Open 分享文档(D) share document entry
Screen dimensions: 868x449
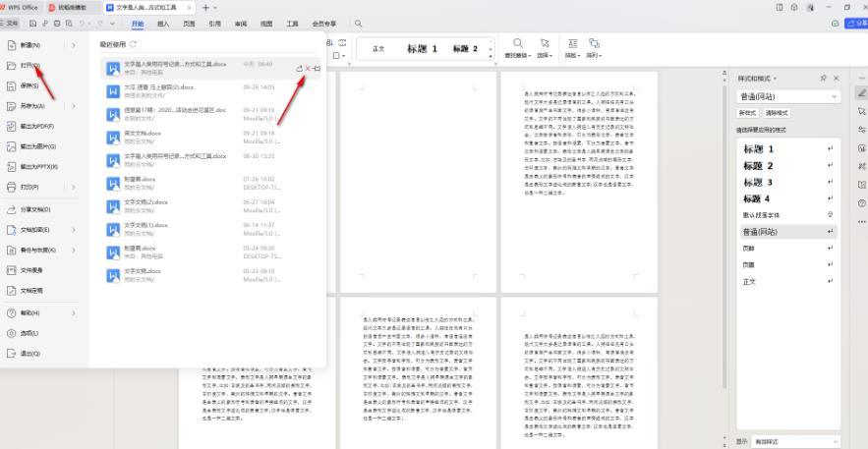[37, 209]
